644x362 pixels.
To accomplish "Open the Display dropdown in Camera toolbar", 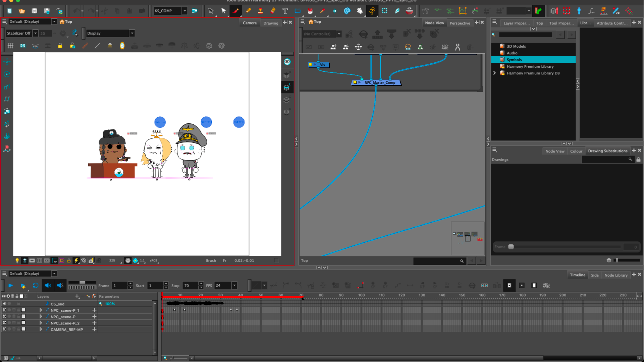I will tap(132, 33).
